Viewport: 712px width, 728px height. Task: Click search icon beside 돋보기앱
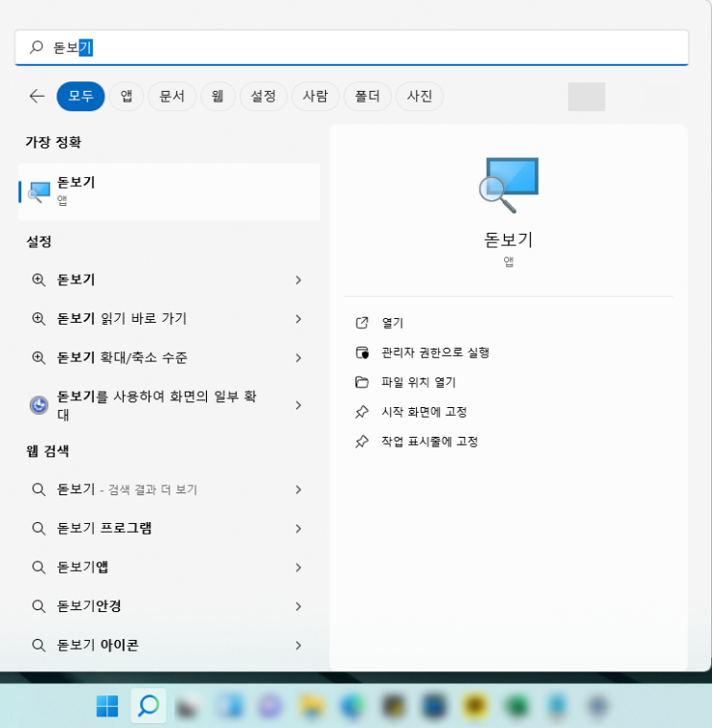click(x=38, y=567)
